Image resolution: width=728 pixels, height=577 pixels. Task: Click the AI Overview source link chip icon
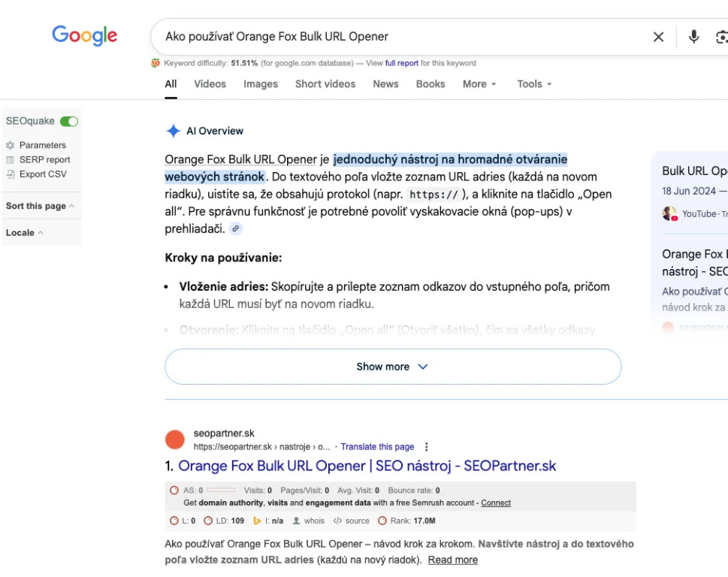tap(236, 228)
